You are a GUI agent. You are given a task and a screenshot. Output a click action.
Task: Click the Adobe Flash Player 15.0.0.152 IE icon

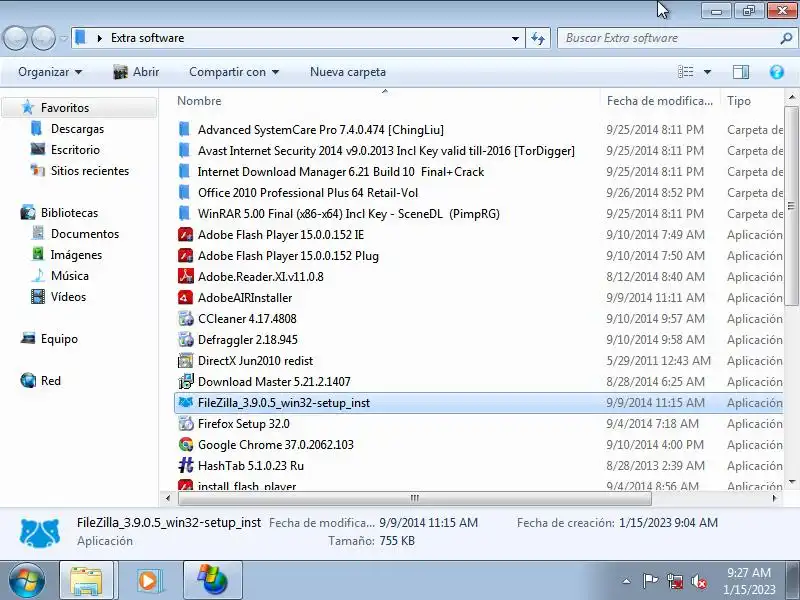[x=185, y=235]
